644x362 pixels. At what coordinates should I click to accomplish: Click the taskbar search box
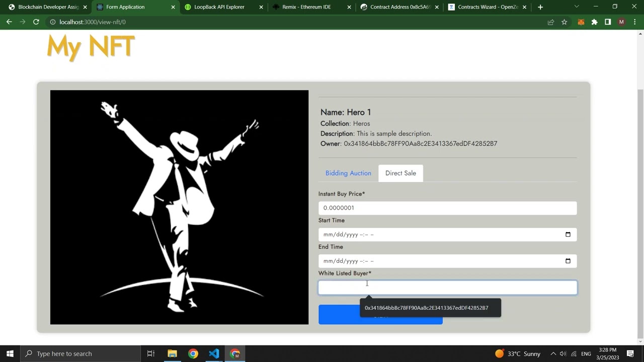pyautogui.click(x=80, y=353)
